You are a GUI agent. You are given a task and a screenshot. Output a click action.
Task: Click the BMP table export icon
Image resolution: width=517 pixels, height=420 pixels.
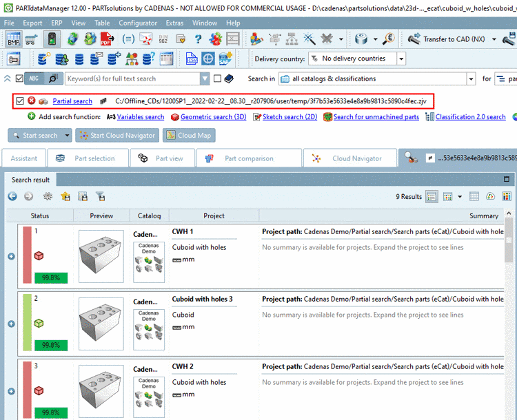14,39
